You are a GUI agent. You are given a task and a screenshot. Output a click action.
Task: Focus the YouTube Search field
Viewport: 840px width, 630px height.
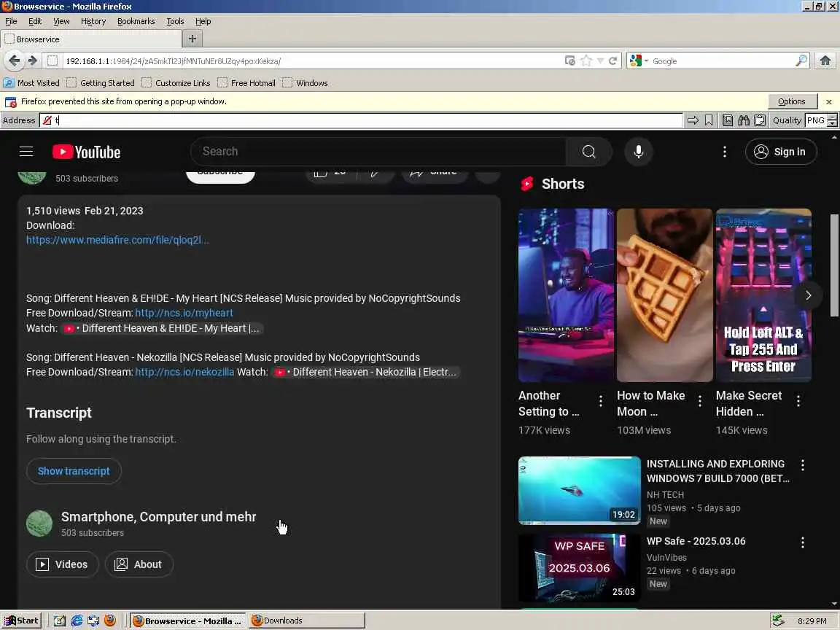tap(378, 152)
